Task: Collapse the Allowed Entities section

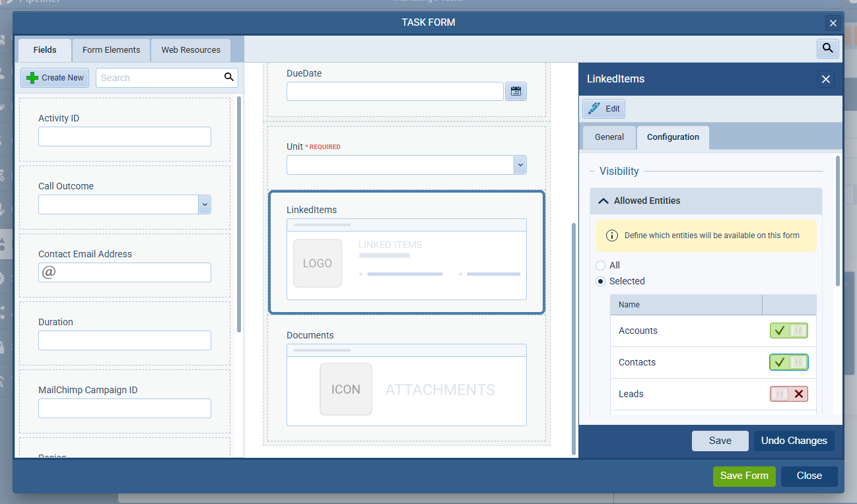Action: coord(603,201)
